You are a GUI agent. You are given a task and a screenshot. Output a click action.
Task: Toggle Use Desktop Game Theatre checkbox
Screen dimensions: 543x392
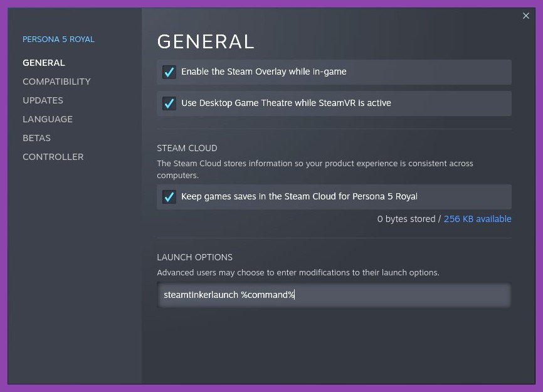(169, 103)
